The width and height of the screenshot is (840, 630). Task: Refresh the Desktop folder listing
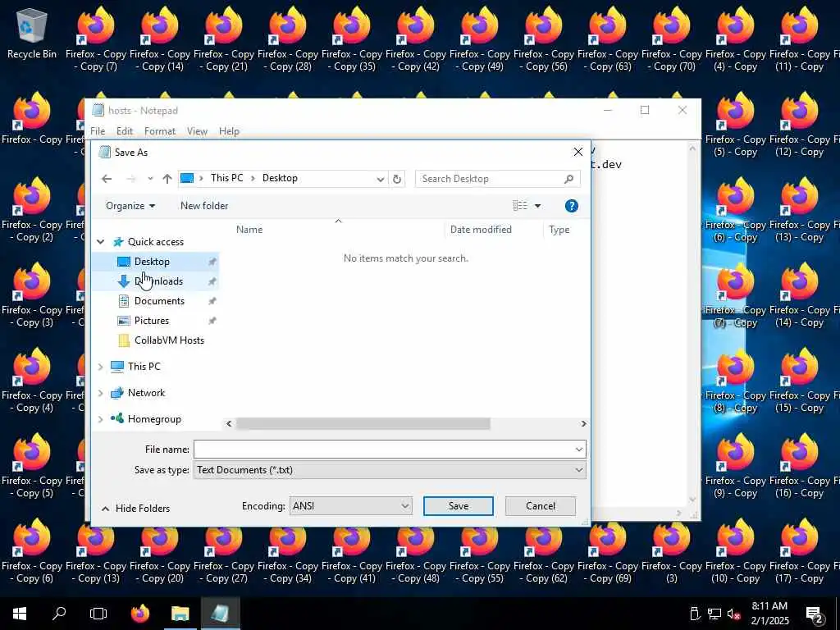point(397,179)
